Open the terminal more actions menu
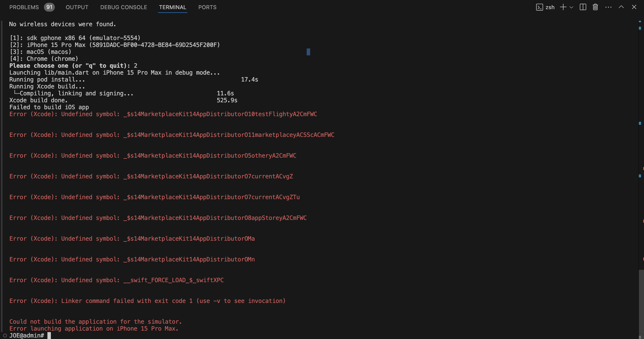The height and width of the screenshot is (339, 644). click(608, 7)
